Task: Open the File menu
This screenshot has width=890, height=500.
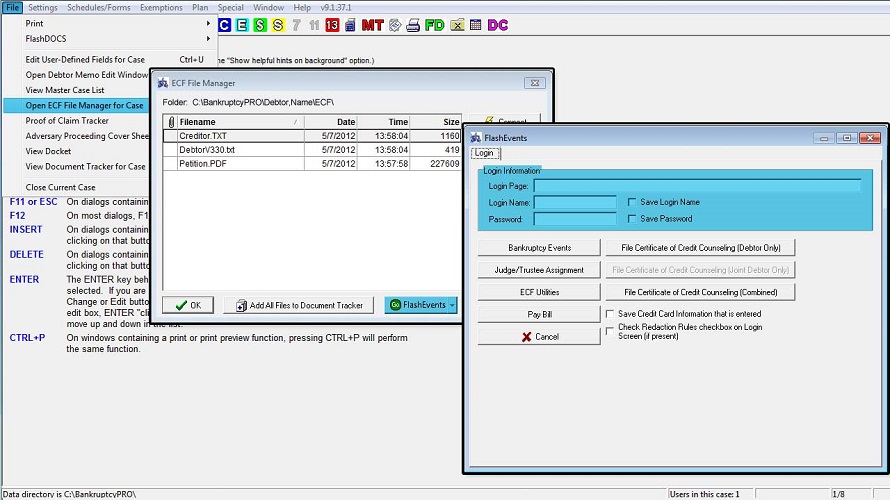Action: coord(12,7)
